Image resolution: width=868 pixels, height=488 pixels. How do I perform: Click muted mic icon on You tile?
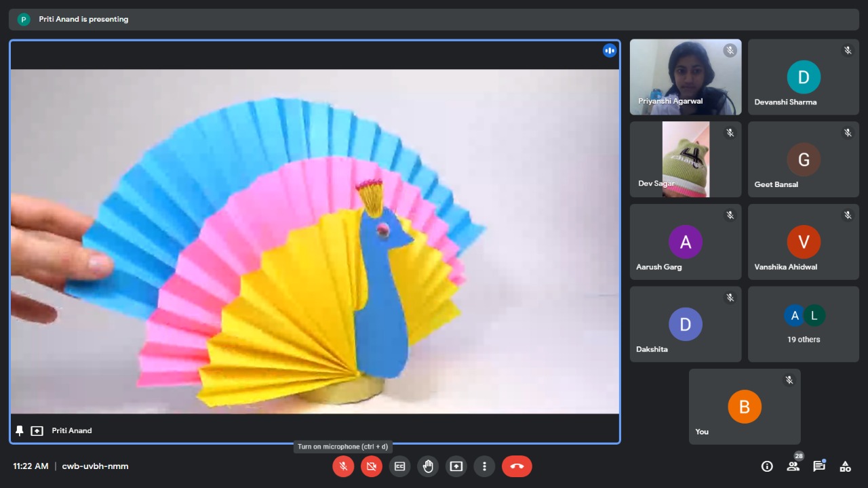[x=789, y=380]
